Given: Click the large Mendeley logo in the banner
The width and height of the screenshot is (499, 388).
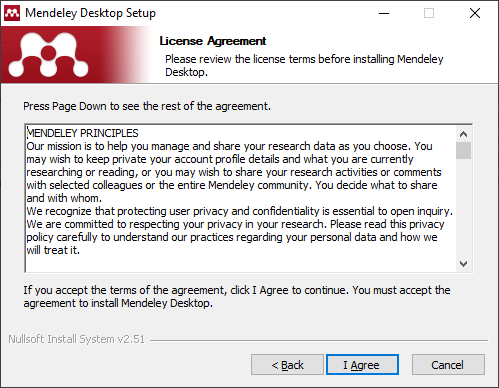Looking at the screenshot, I should [49, 54].
